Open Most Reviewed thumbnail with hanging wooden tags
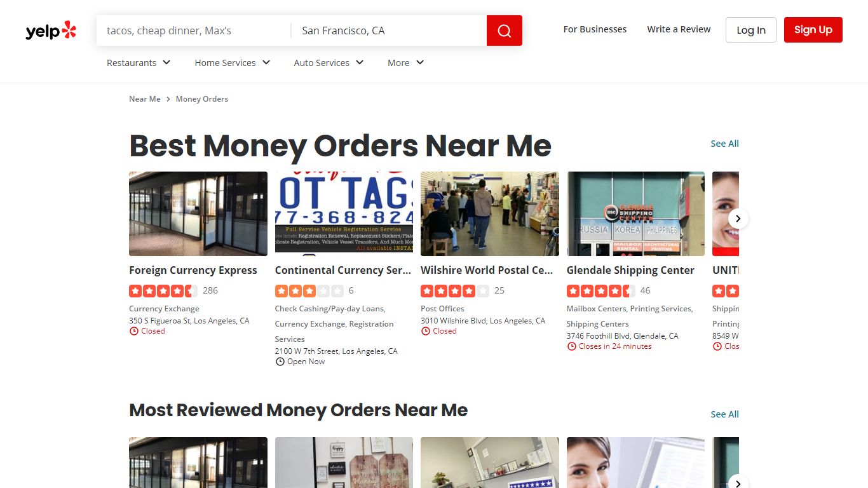The image size is (868, 488). pos(344,463)
